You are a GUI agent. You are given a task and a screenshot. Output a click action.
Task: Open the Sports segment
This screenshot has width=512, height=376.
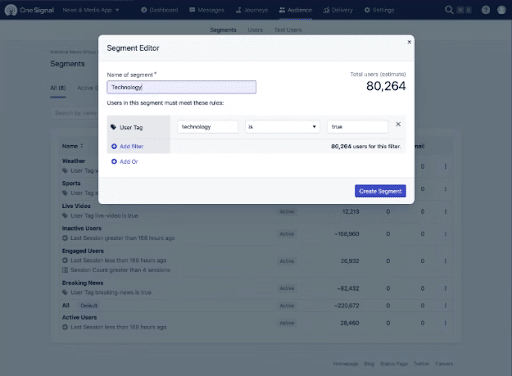coord(71,183)
